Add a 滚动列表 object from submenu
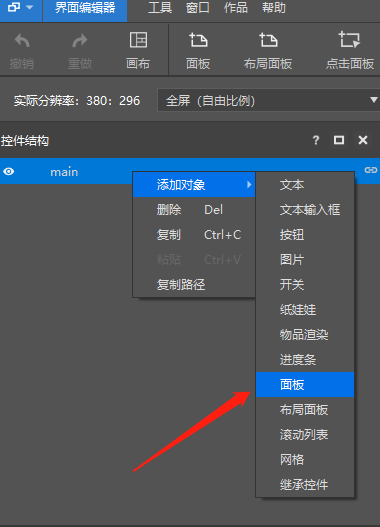 (x=305, y=435)
